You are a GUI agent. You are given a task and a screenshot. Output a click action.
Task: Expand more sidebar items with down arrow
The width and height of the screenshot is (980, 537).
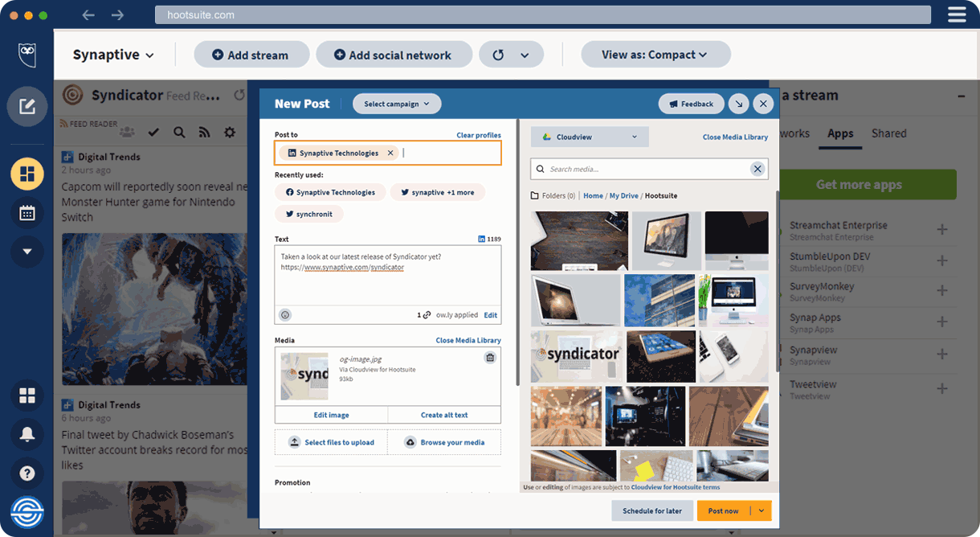coord(27,252)
